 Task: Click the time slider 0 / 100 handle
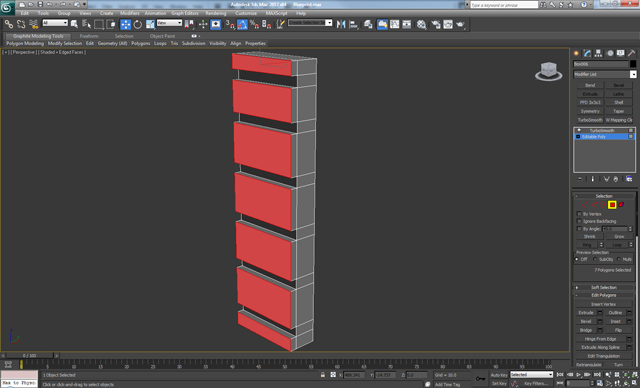coord(29,356)
